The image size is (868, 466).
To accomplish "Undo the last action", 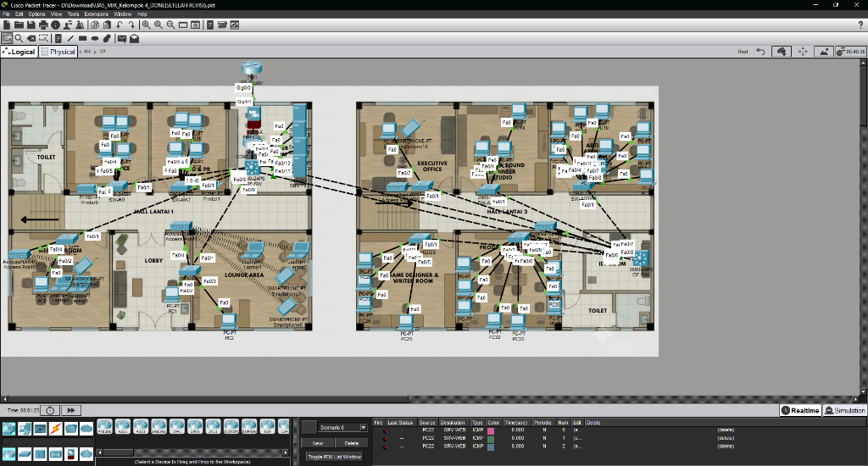I will coord(119,25).
